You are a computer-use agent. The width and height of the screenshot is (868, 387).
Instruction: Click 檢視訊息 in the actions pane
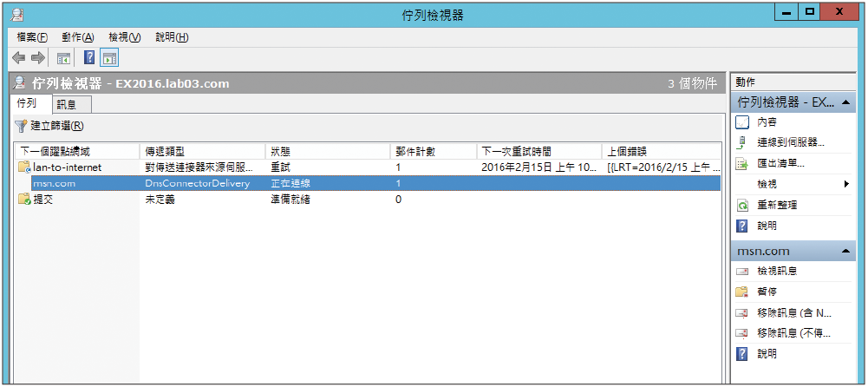point(777,272)
